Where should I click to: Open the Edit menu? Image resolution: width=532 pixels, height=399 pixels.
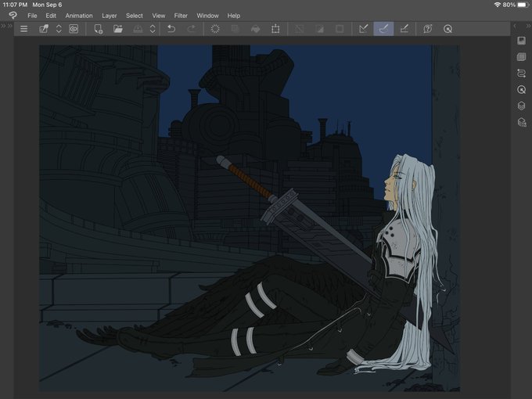(x=51, y=16)
